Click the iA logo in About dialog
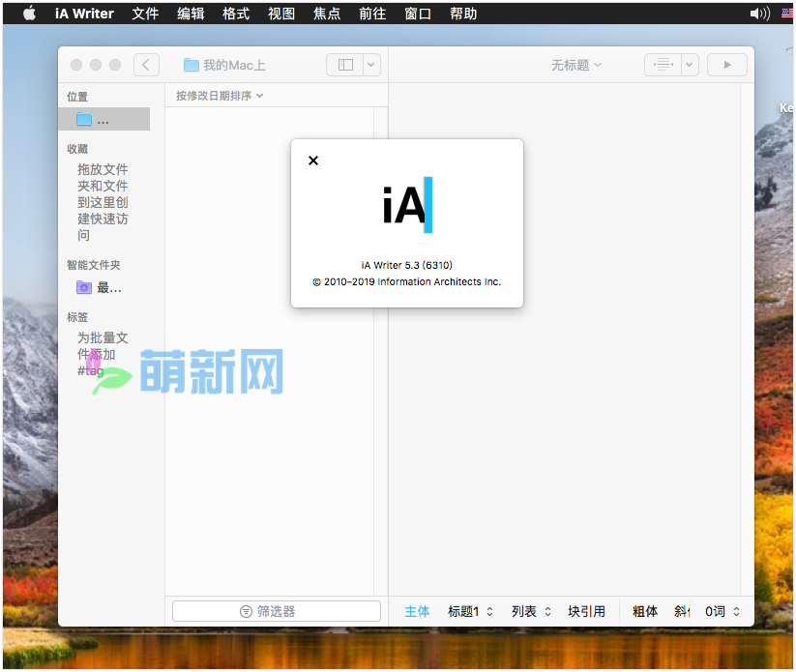Image resolution: width=796 pixels, height=672 pixels. click(407, 205)
